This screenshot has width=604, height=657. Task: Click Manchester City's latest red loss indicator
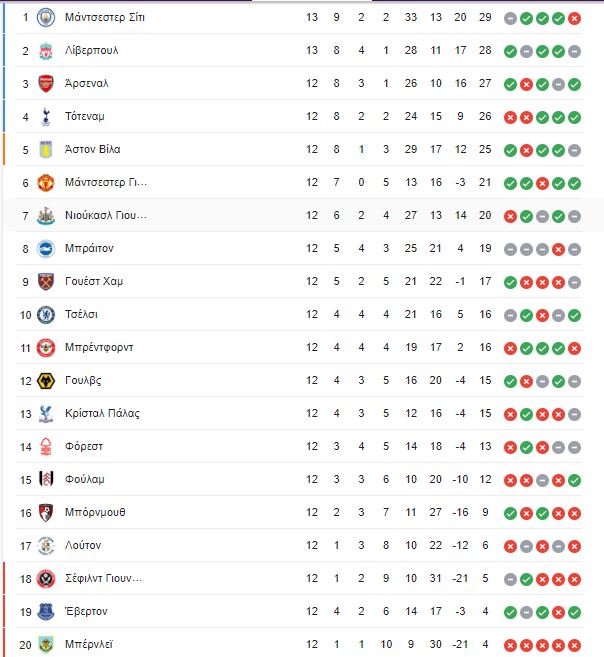click(574, 18)
